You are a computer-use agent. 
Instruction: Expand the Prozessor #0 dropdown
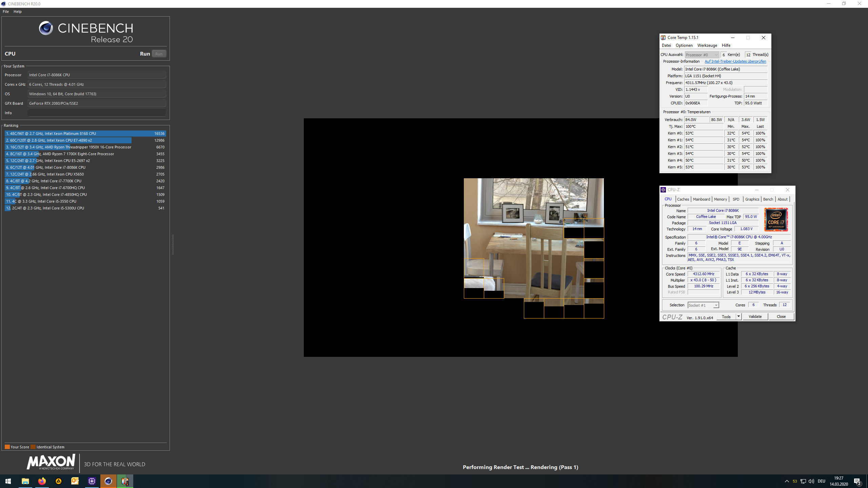702,55
